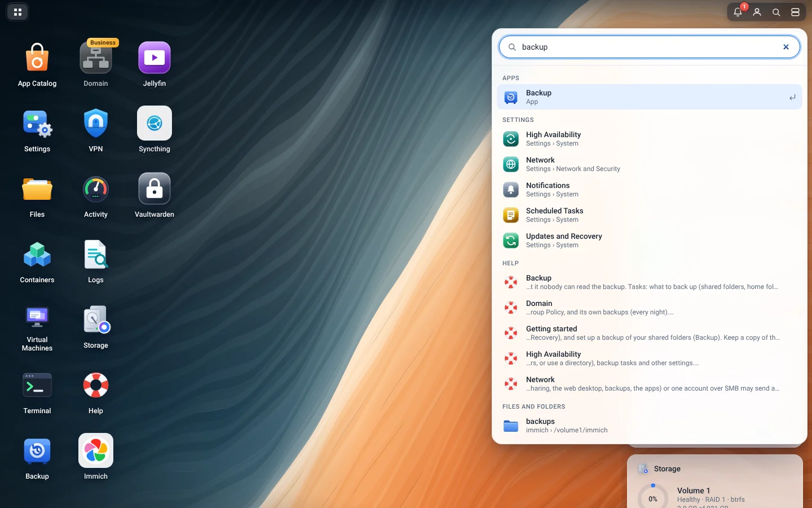Open the Storage desktop app icon
Viewport: 812px width, 508px height.
(96, 320)
